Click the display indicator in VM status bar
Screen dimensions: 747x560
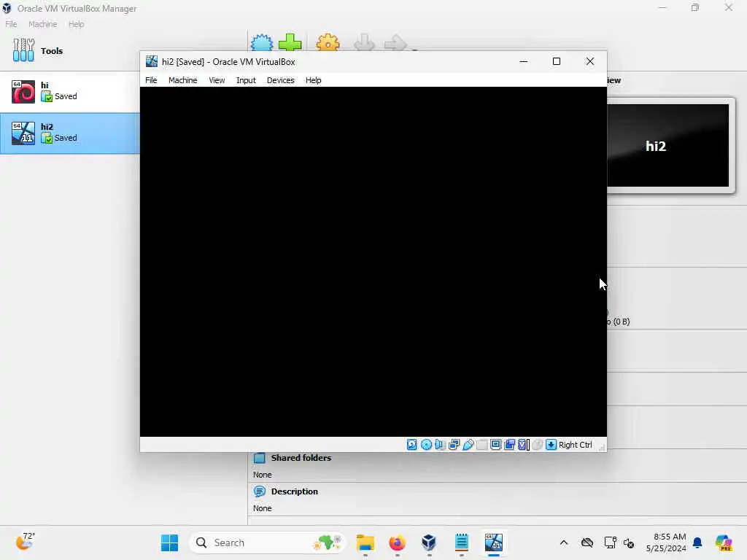(495, 444)
